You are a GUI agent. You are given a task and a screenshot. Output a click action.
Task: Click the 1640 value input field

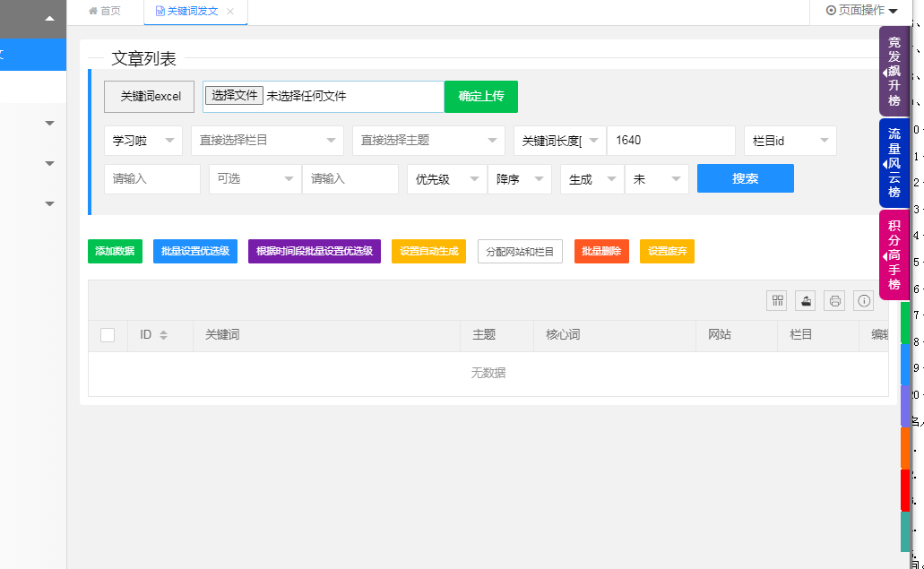[671, 141]
